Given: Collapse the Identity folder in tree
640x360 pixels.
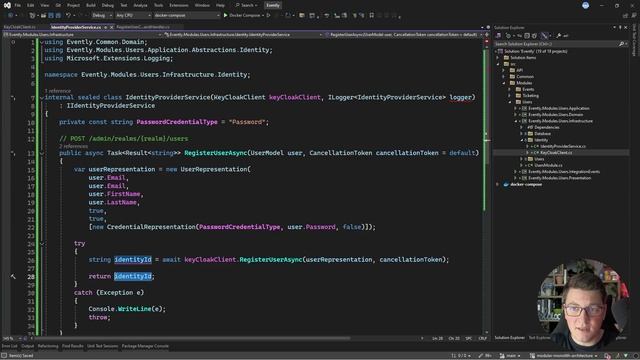Looking at the screenshot, I should coord(522,140).
